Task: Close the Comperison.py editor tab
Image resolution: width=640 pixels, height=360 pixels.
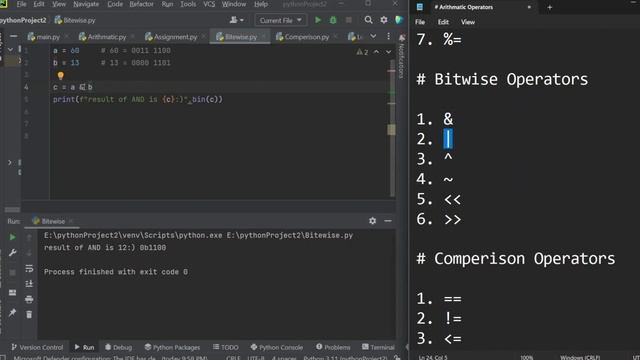Action: click(x=336, y=37)
